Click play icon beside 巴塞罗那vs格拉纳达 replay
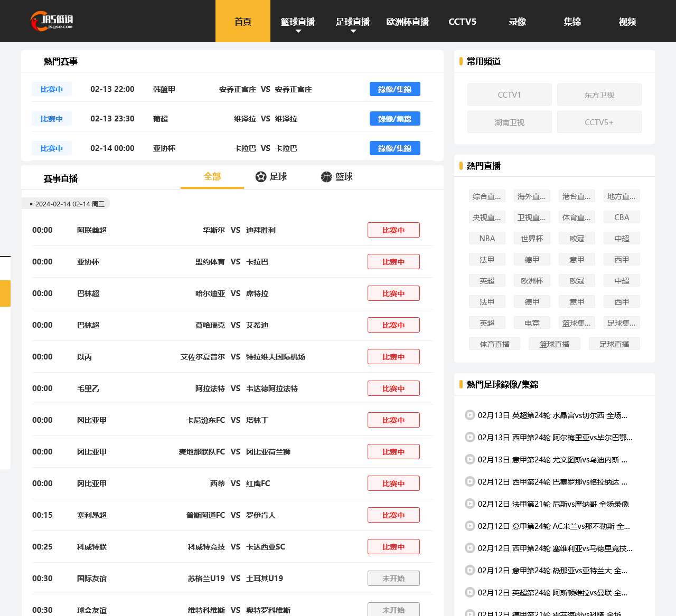The image size is (676, 616). click(470, 481)
